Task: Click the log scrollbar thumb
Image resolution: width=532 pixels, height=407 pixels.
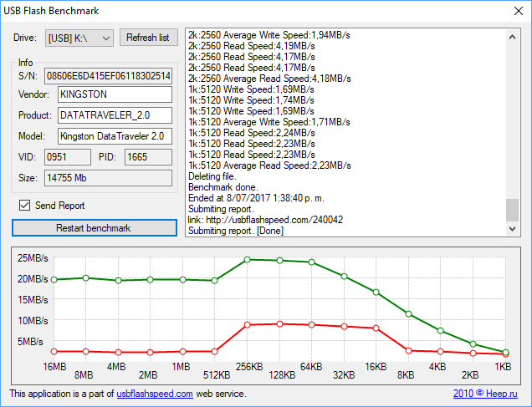Action: pos(512,210)
